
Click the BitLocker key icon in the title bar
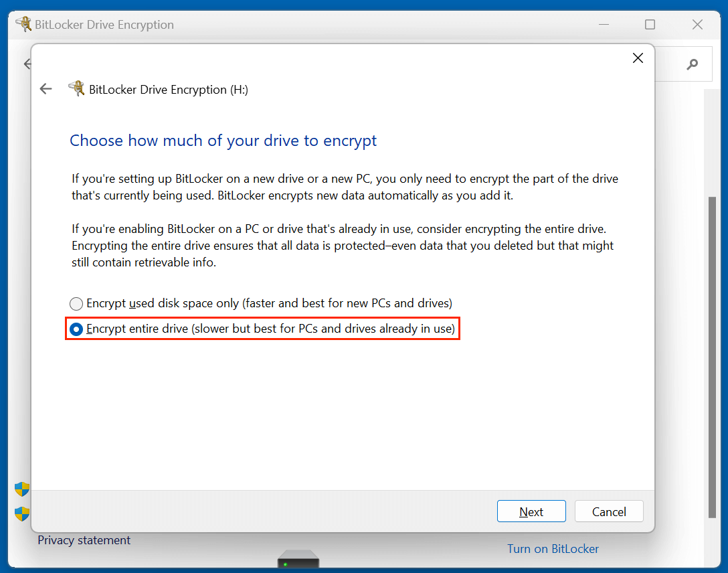pyautogui.click(x=24, y=24)
